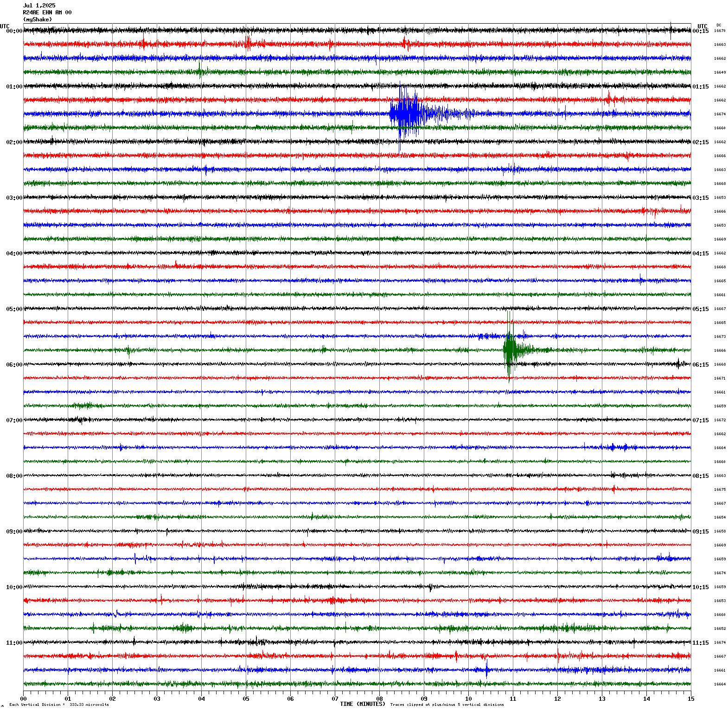
Task: Click minute 03 tick label on bottom axis
Action: 157,699
